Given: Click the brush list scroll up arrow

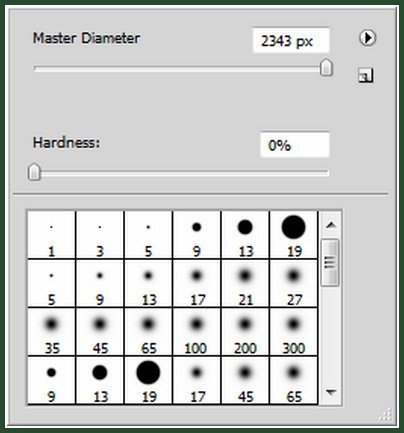Looking at the screenshot, I should coord(331,226).
